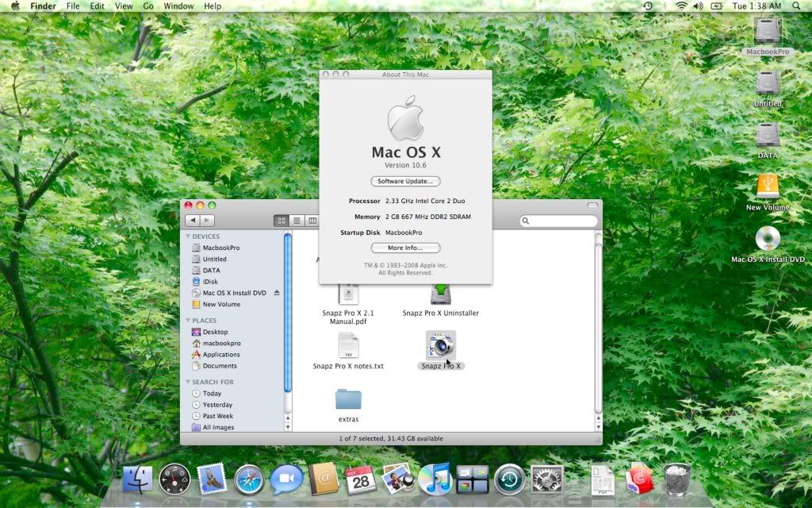
Task: Click the Software Update... button
Action: [405, 182]
